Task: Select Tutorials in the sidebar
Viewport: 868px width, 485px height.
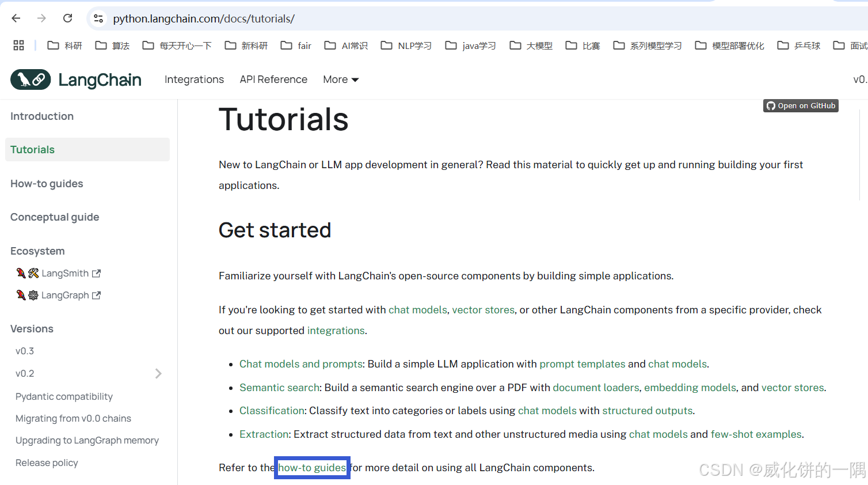Action: [87, 150]
